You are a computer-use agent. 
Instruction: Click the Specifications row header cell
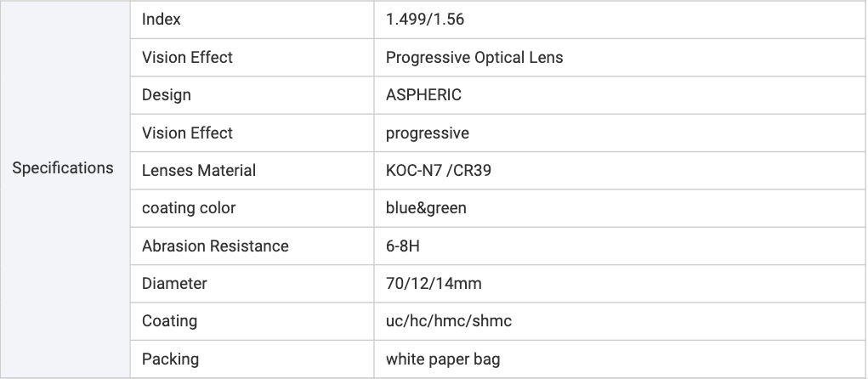[x=63, y=168]
